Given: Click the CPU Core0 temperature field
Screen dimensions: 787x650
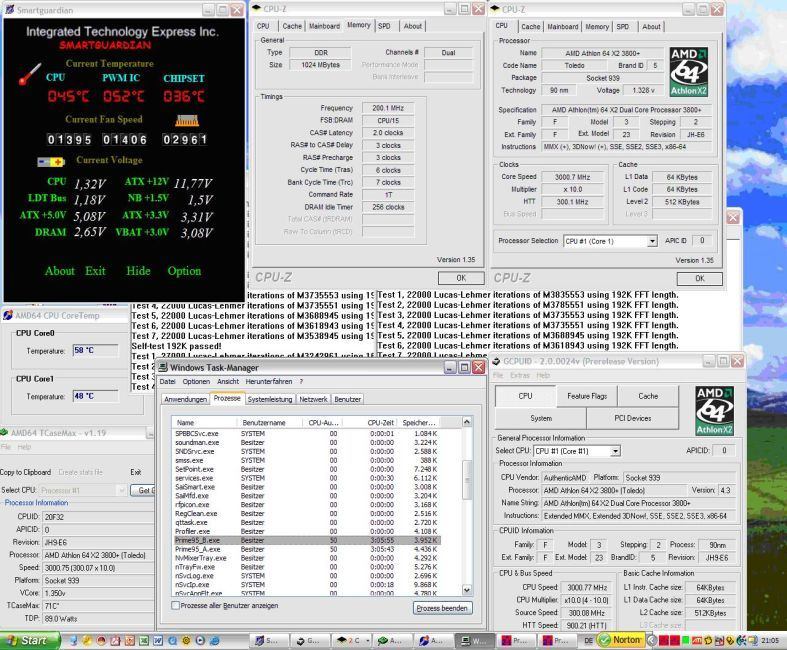Looking at the screenshot, I should point(95,350).
